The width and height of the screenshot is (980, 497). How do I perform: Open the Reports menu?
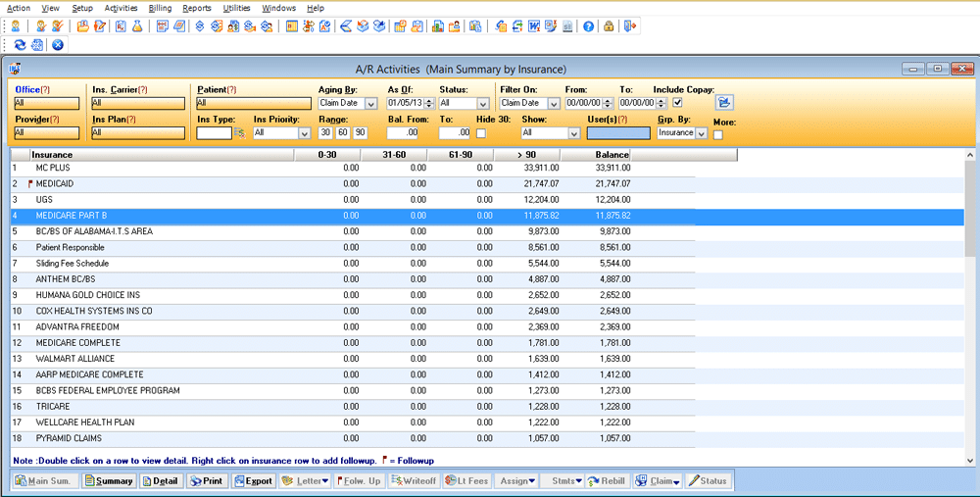point(197,8)
